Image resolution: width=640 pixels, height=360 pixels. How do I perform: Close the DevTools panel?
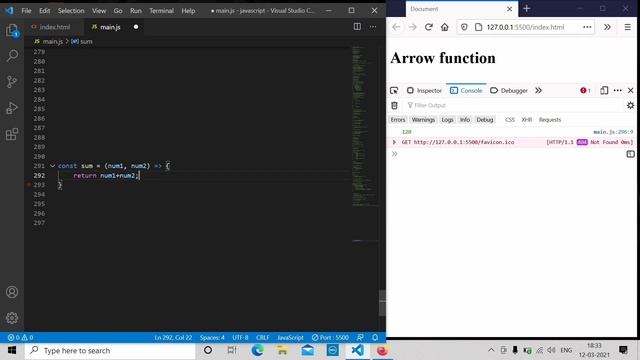tap(631, 90)
